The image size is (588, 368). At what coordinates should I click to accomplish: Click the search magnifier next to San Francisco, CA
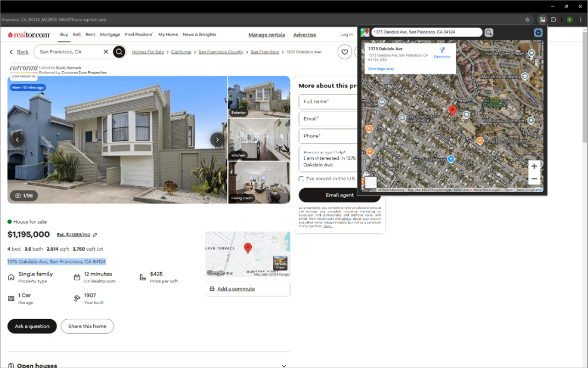pos(119,52)
